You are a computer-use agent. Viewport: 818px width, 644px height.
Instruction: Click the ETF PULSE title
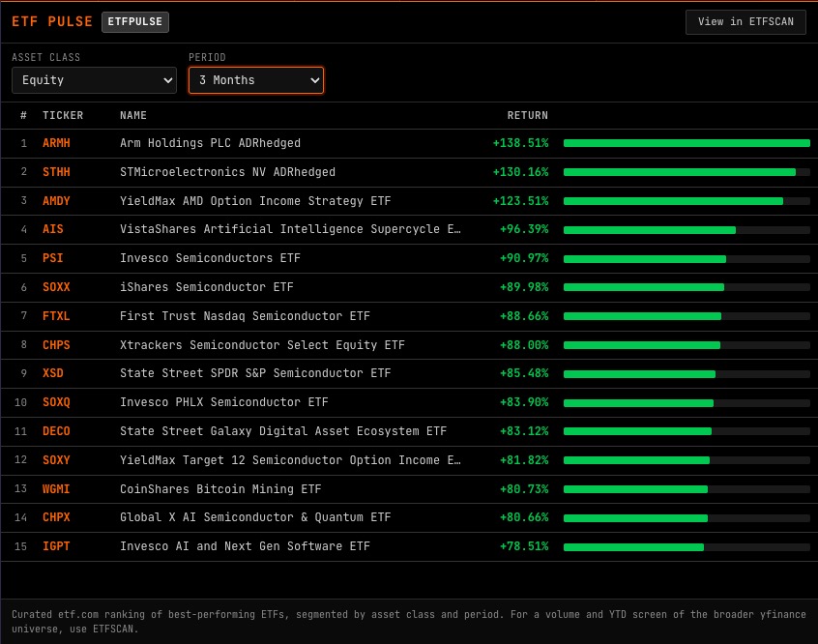tap(52, 22)
